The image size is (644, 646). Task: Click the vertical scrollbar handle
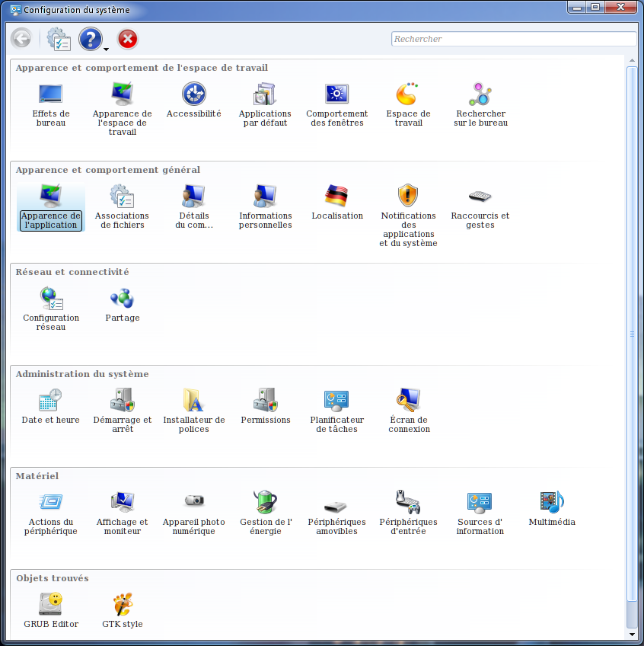(x=632, y=334)
